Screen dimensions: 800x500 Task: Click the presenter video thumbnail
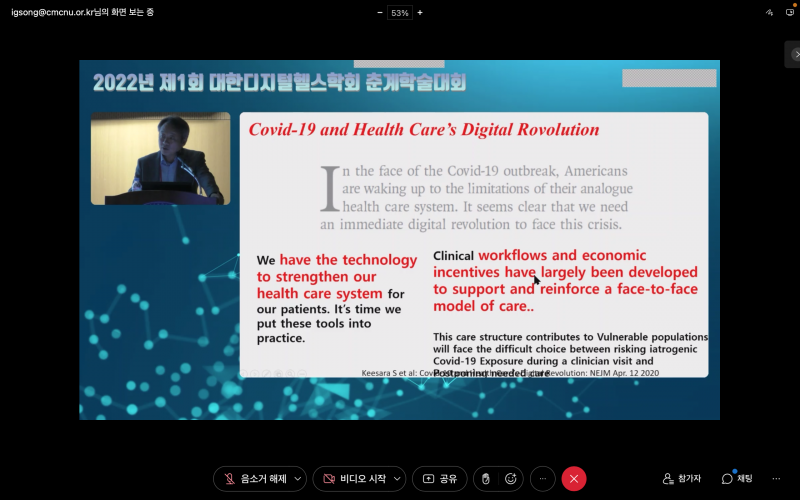(160, 158)
